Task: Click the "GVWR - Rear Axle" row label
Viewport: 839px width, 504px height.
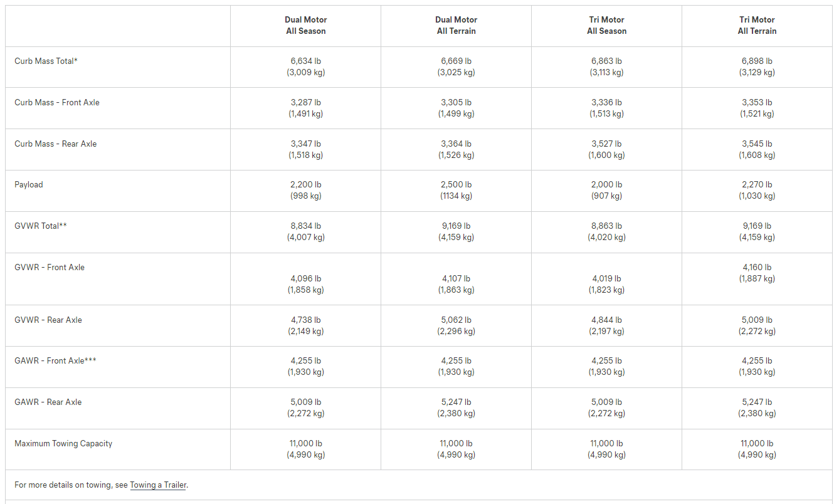Action: point(48,320)
